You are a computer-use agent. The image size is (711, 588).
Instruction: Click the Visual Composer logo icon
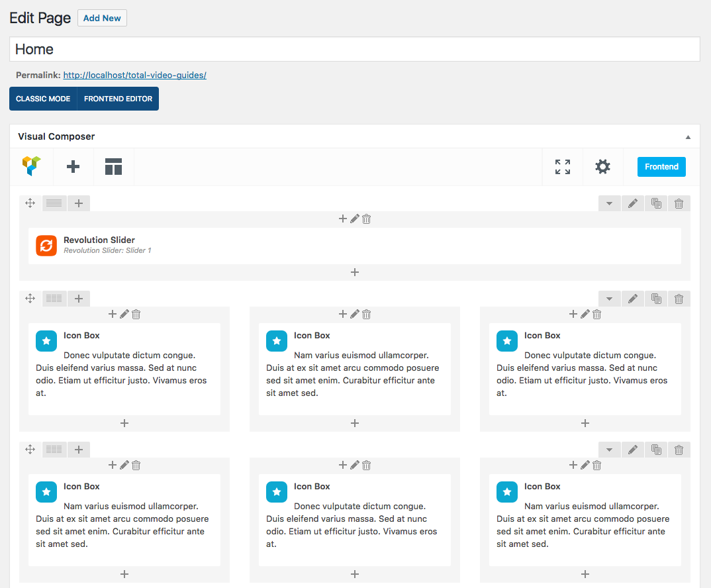31,166
